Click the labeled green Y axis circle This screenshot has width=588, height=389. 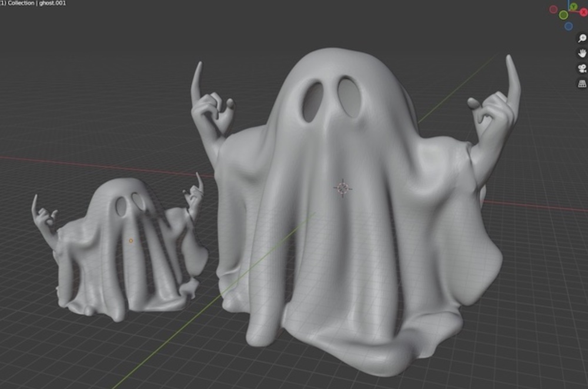[573, 7]
